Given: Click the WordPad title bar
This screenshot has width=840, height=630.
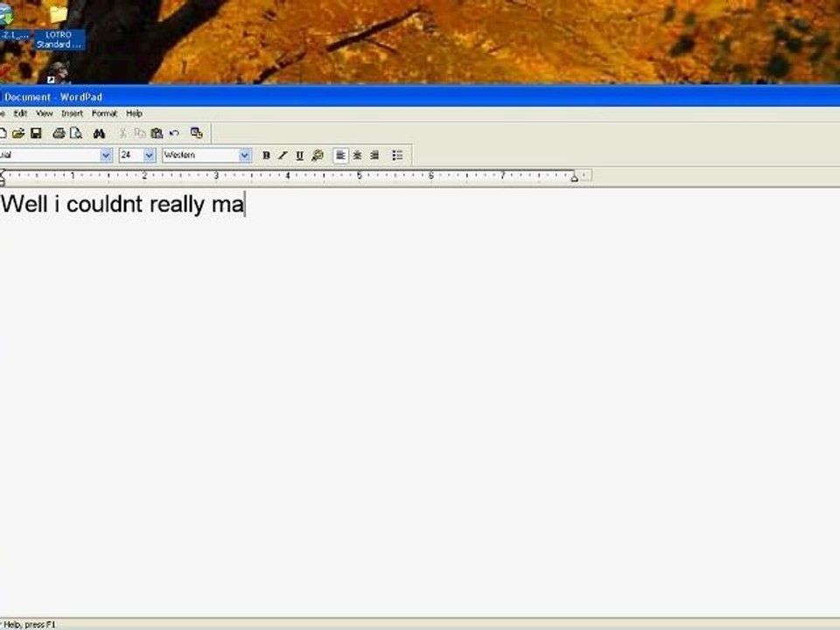Looking at the screenshot, I should pyautogui.click(x=420, y=97).
